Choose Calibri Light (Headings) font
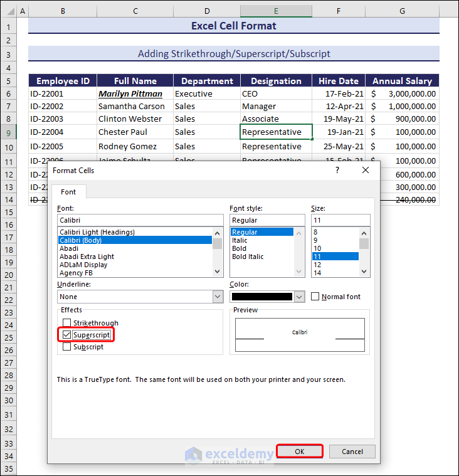 (x=135, y=232)
